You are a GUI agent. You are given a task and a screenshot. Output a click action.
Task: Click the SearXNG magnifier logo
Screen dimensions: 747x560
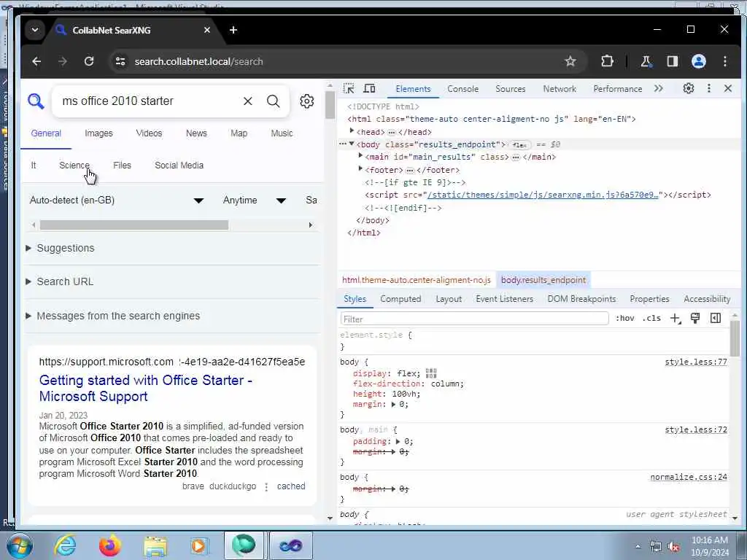pyautogui.click(x=36, y=101)
